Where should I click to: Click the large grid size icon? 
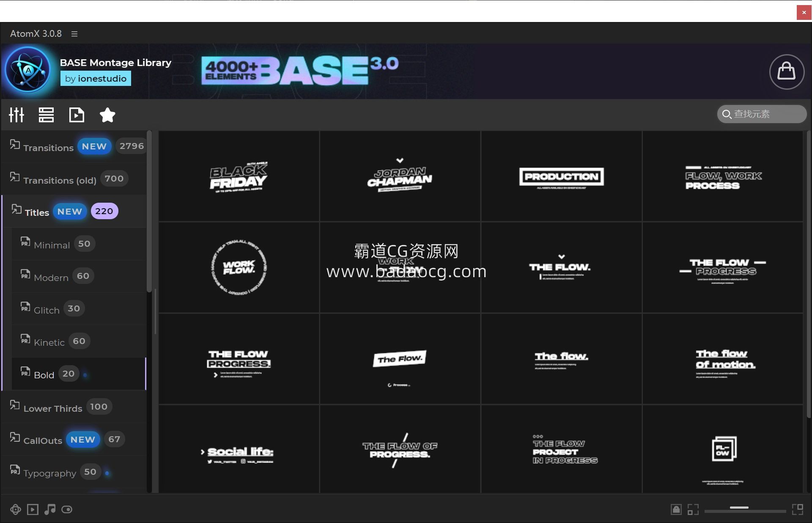798,509
